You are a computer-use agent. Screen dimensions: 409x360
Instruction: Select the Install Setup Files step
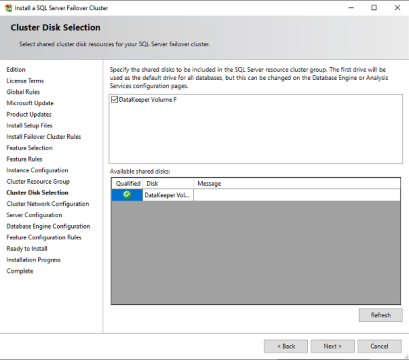coord(29,126)
